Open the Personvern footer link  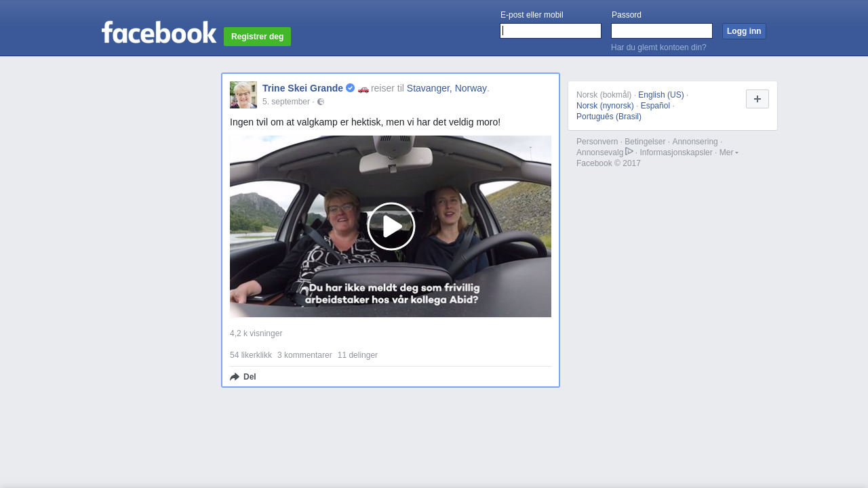point(597,142)
